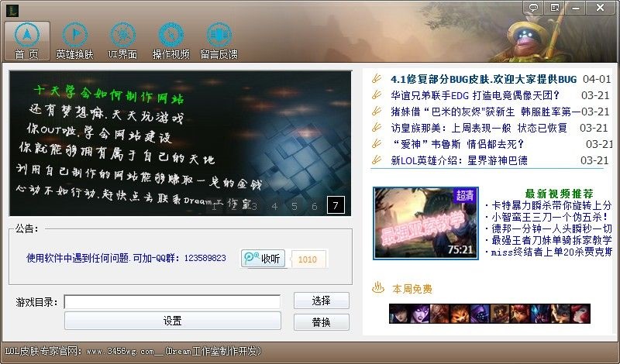Open video 小智蛮王三刀一个伪五杀

(x=549, y=218)
